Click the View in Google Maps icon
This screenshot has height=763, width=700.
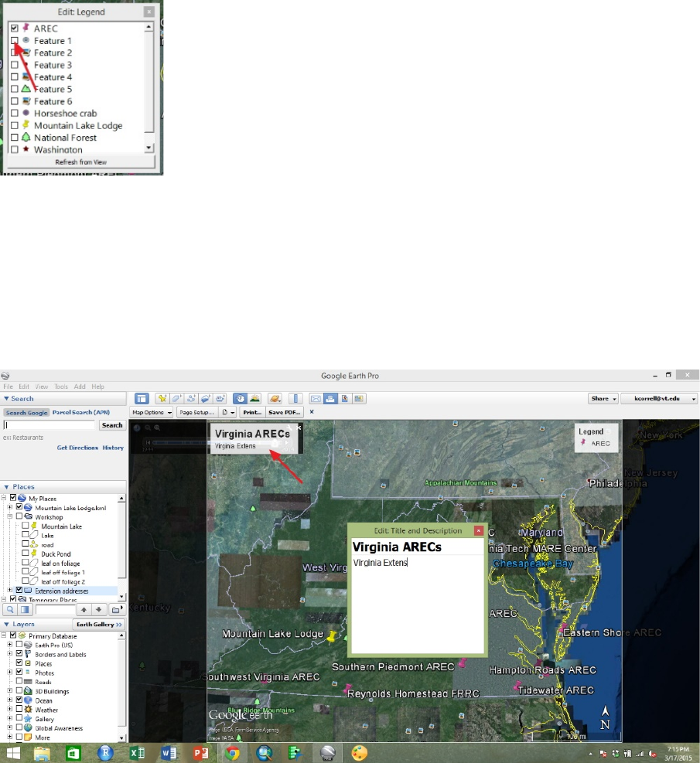tap(359, 399)
